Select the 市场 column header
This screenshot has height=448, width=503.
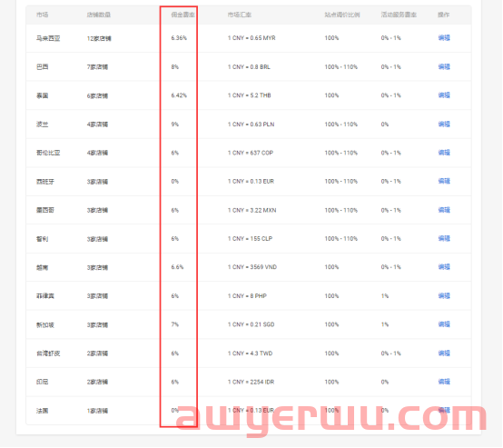tap(43, 15)
